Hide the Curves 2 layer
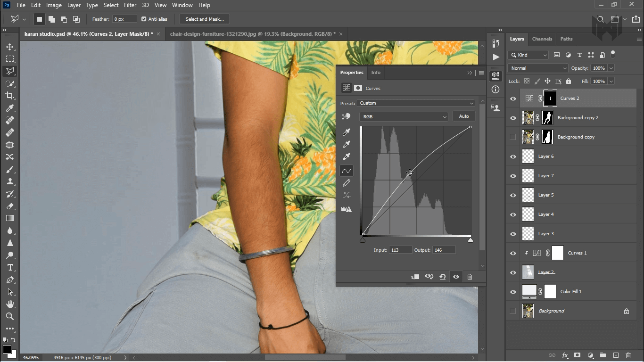 tap(513, 99)
